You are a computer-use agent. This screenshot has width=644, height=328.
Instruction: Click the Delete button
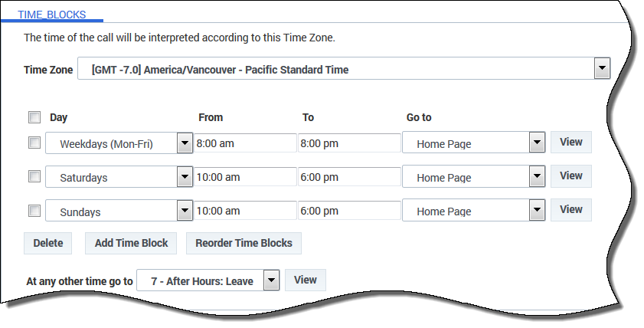point(48,243)
